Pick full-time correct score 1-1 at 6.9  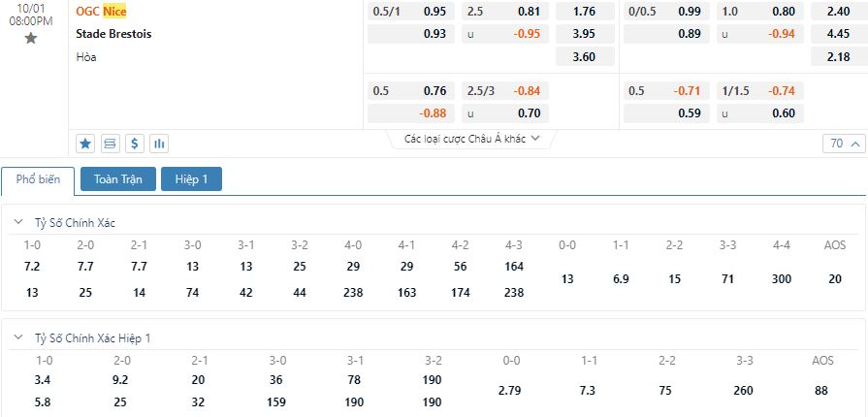(x=621, y=279)
